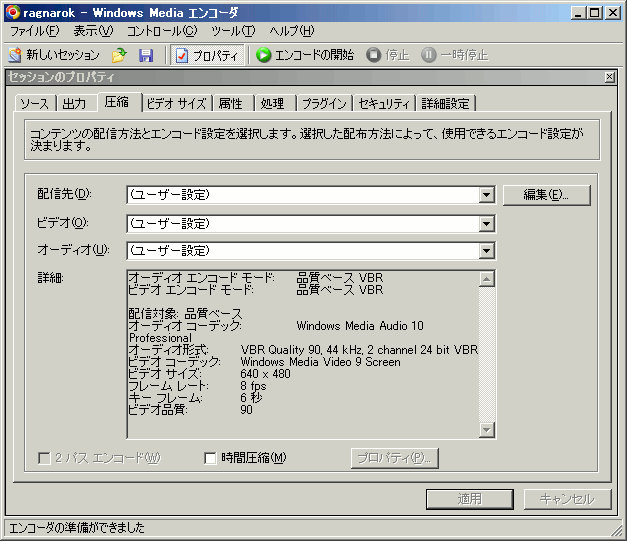This screenshot has width=627, height=541.
Task: Toggle the プロパティ toolbar button
Action: (x=207, y=55)
